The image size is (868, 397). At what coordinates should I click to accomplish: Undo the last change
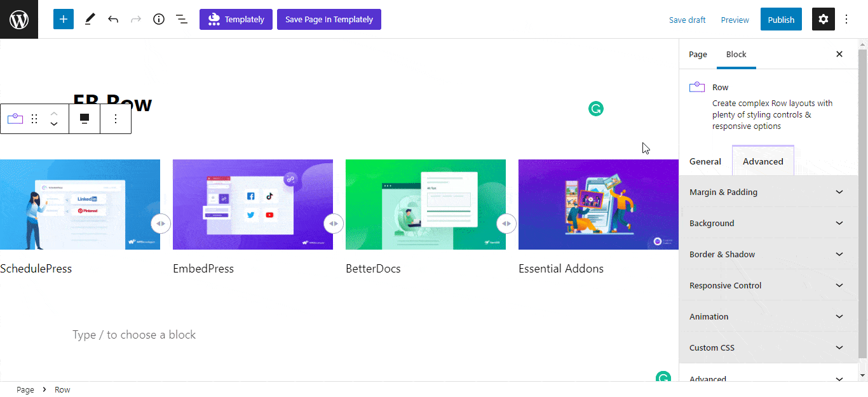pyautogui.click(x=113, y=19)
